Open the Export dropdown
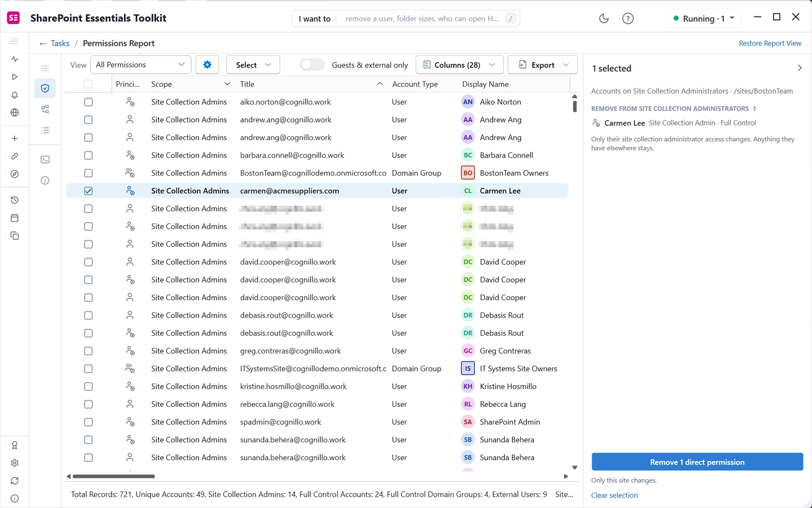812x508 pixels. [x=543, y=65]
